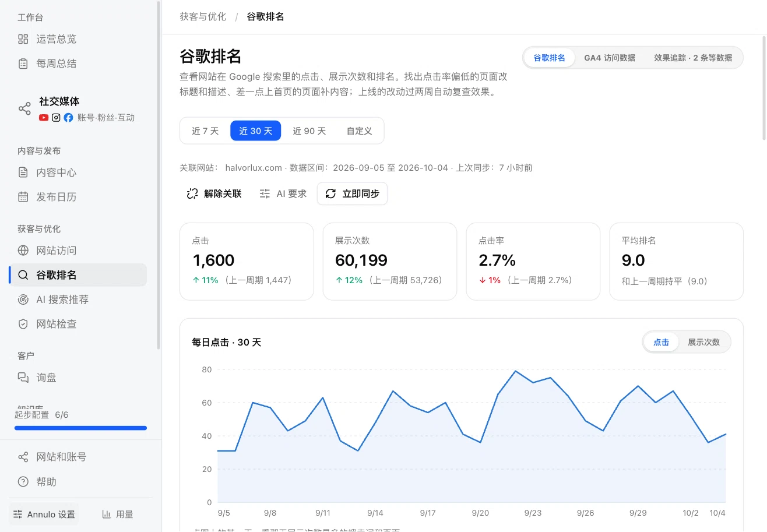Click the 平均排名 card 9.0
Viewport: 767px width, 532px height.
[677, 262]
